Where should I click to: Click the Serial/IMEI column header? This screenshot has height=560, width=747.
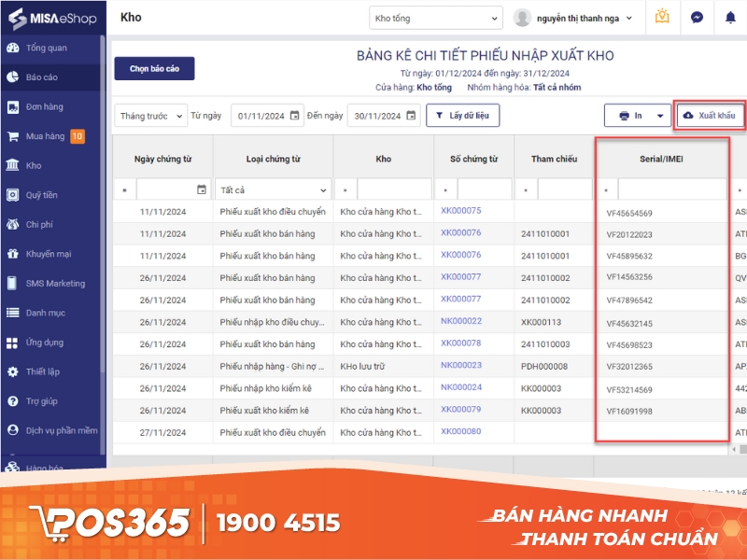click(x=661, y=159)
